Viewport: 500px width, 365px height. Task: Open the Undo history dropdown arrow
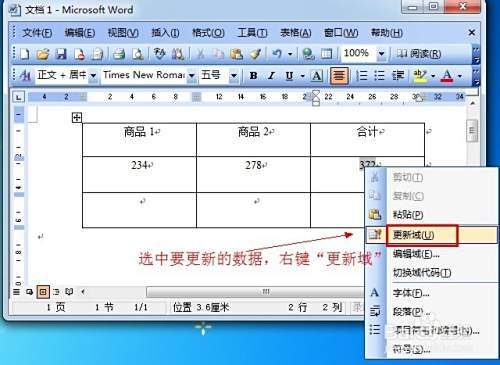point(290,54)
